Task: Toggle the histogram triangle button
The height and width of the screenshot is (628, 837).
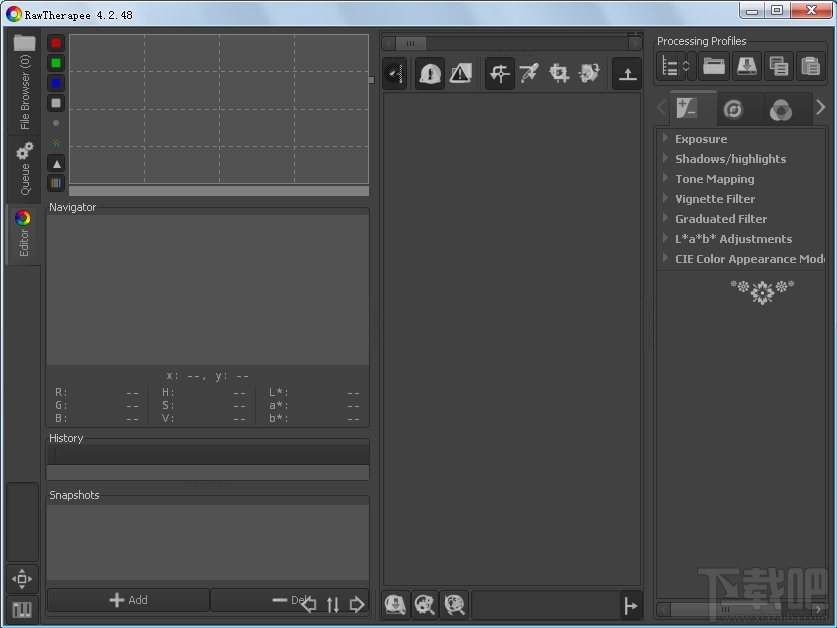Action: tap(56, 163)
